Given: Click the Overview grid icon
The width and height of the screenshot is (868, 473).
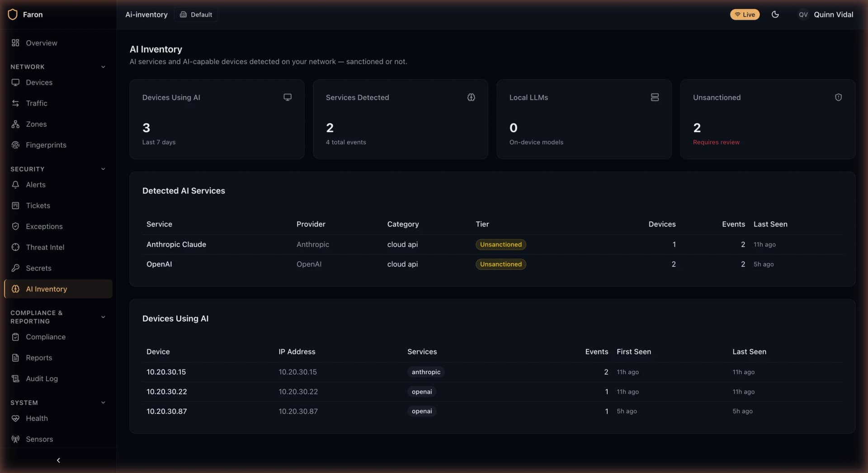Looking at the screenshot, I should tap(15, 43).
